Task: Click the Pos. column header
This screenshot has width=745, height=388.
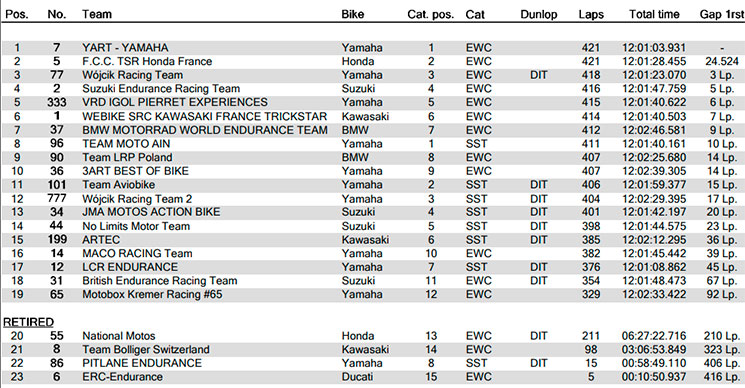Action: tap(17, 14)
